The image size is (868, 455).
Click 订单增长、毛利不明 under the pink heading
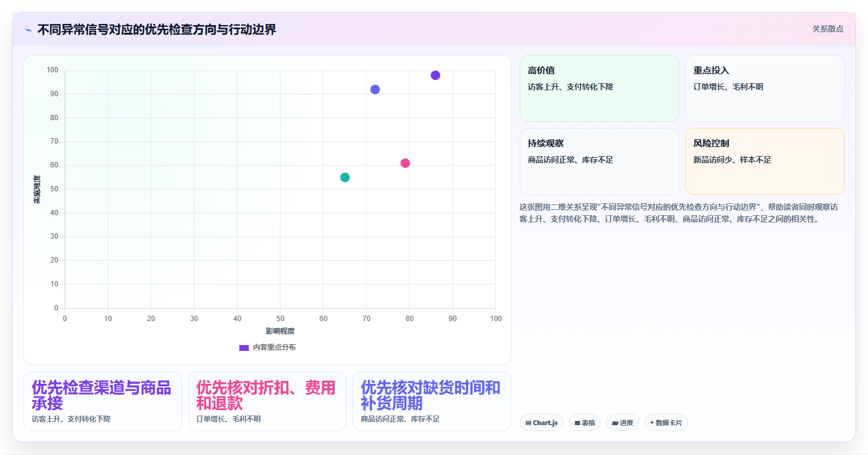228,419
